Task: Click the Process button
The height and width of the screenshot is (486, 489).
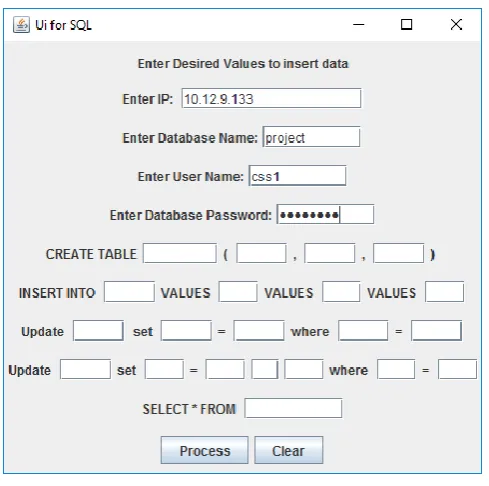Action: [204, 450]
